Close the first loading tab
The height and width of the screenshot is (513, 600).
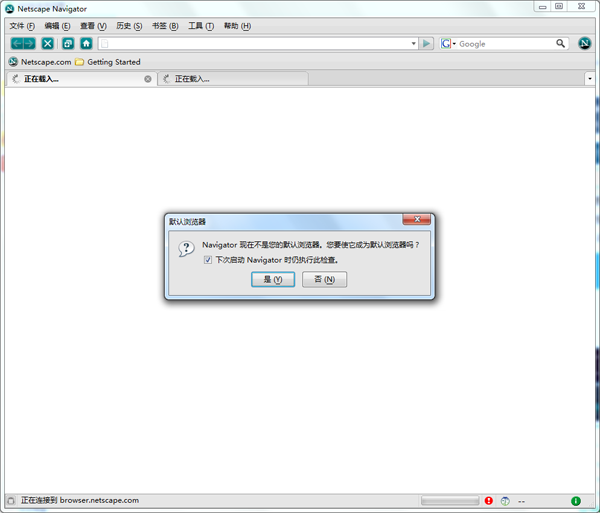tap(148, 79)
